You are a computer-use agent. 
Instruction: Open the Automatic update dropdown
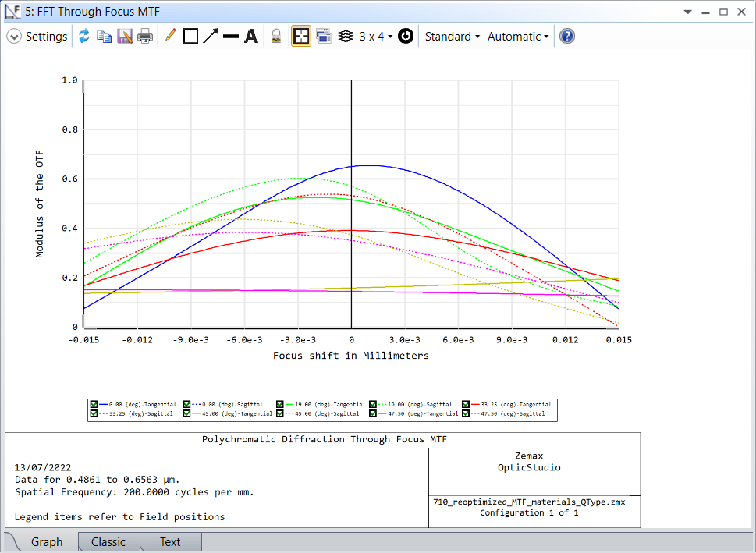click(517, 37)
